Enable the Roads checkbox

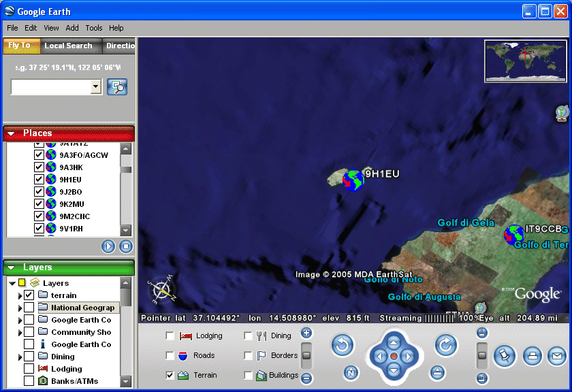click(x=170, y=355)
